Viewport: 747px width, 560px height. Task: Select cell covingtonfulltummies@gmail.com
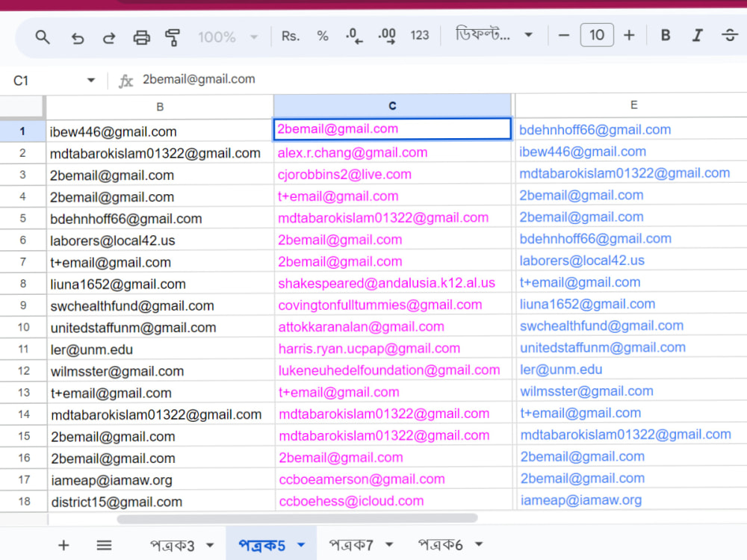[393, 305]
